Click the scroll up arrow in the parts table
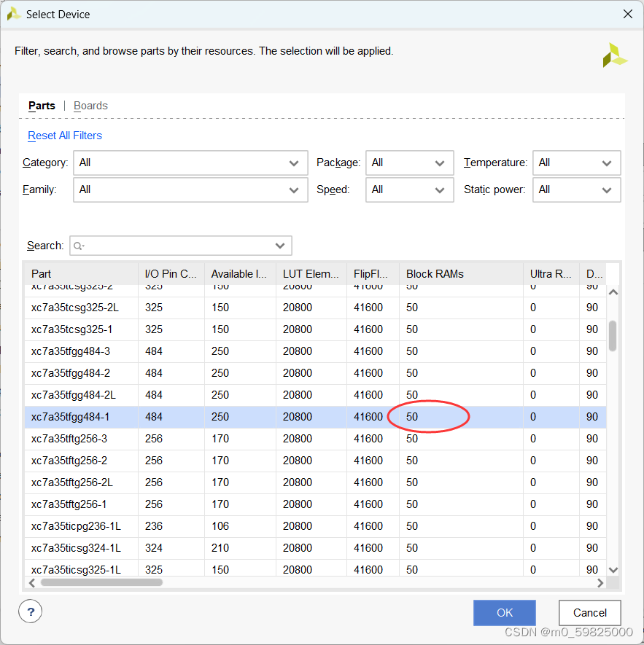The width and height of the screenshot is (644, 645). (x=613, y=292)
